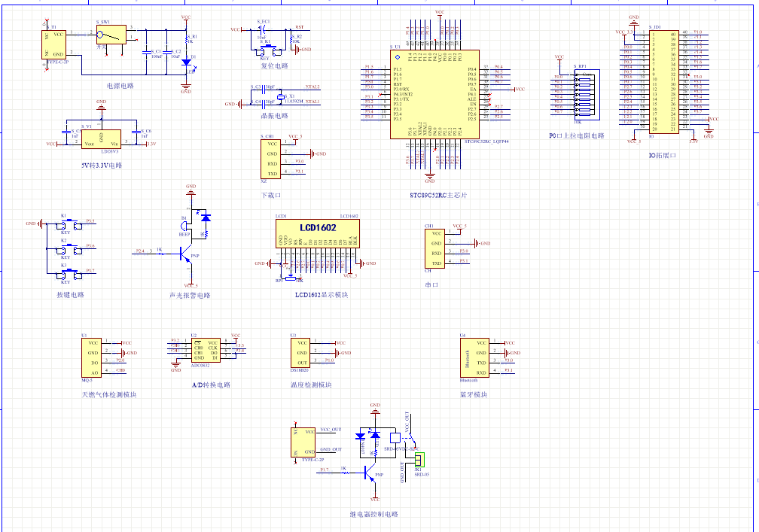This screenshot has height=532, width=759.
Task: Click the GND_OUT net label beside relay TYPE-C
Action: 331,449
